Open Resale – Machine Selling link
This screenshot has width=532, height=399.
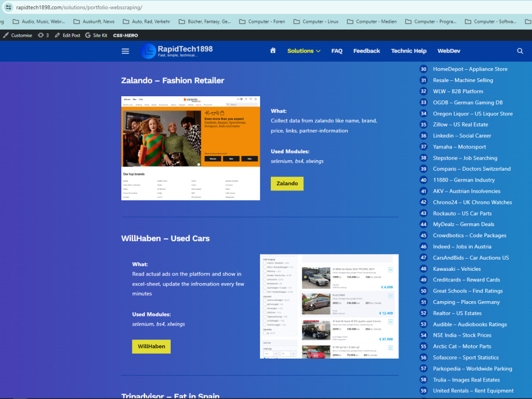[x=463, y=80]
